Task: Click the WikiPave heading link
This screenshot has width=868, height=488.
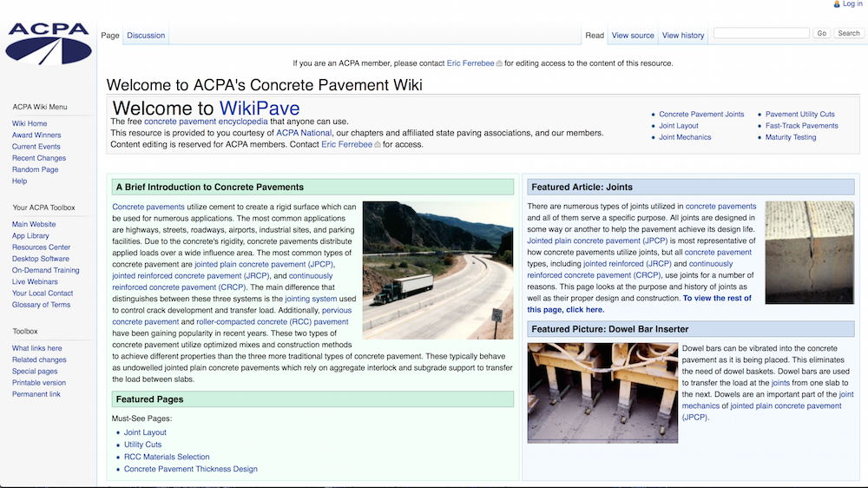Action: (x=259, y=109)
